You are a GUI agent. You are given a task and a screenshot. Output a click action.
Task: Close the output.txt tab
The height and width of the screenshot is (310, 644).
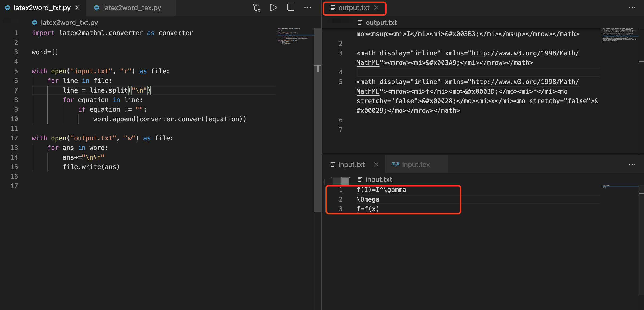376,8
